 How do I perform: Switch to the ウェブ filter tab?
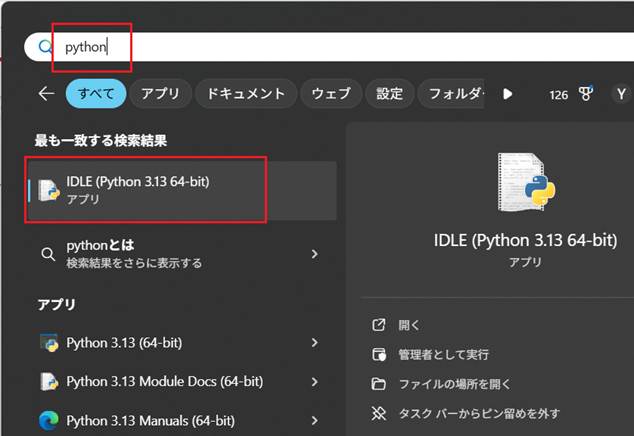pyautogui.click(x=331, y=94)
